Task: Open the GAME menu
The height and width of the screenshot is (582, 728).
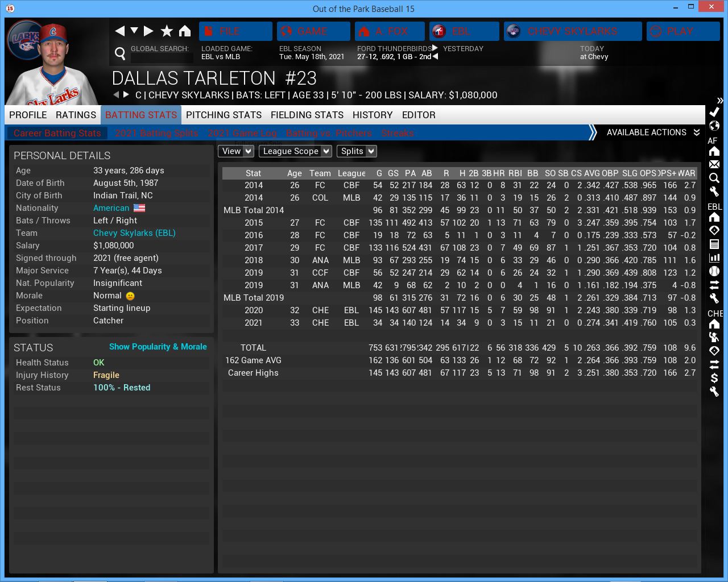Action: tap(313, 31)
